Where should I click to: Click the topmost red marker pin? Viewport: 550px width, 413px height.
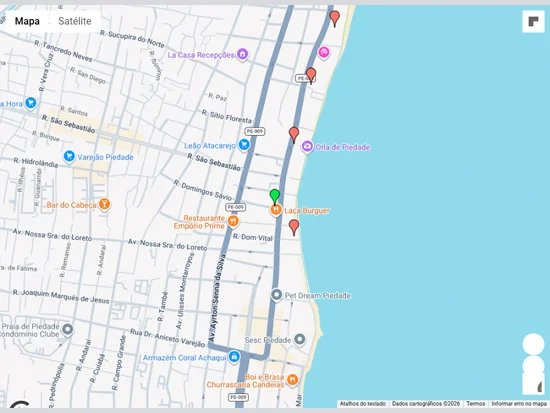(x=335, y=18)
